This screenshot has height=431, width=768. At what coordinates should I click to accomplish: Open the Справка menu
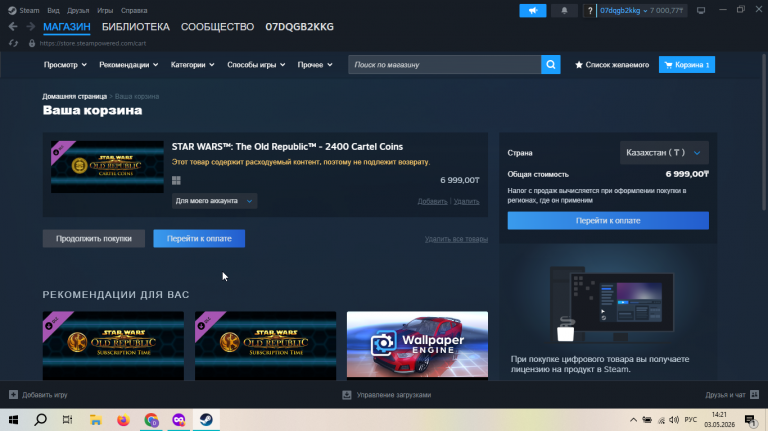point(134,10)
